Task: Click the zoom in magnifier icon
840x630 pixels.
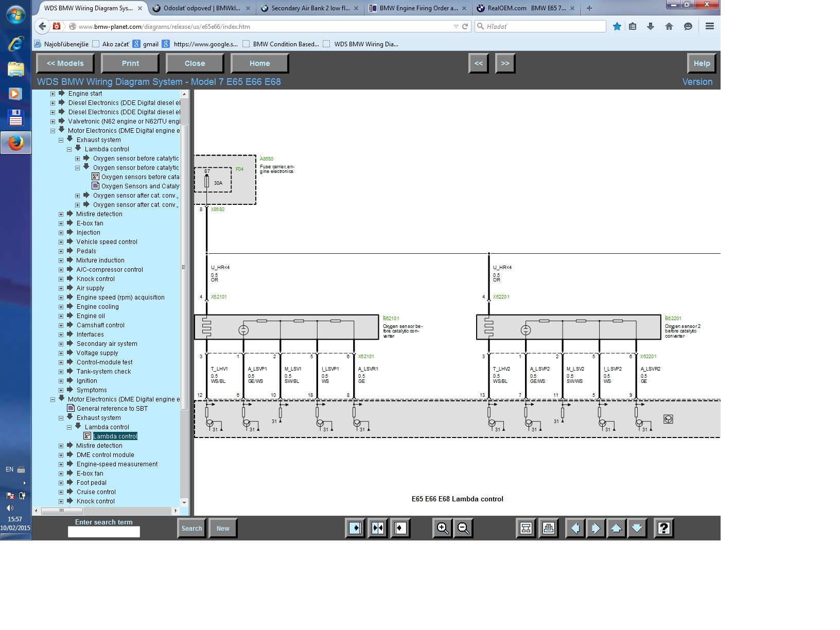Action: pos(442,528)
